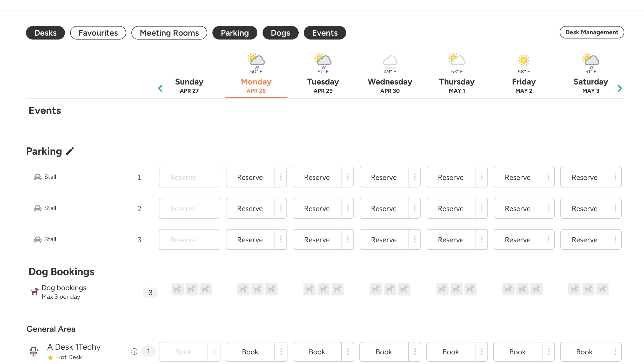644x364 pixels.
Task: Book A Desk 1Techy for Thursday
Action: (x=451, y=352)
